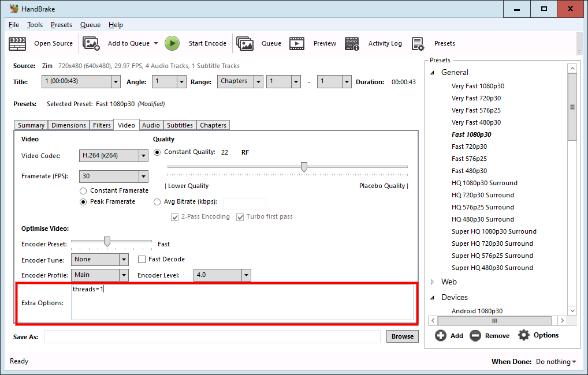Collapse the General presets group

433,73
